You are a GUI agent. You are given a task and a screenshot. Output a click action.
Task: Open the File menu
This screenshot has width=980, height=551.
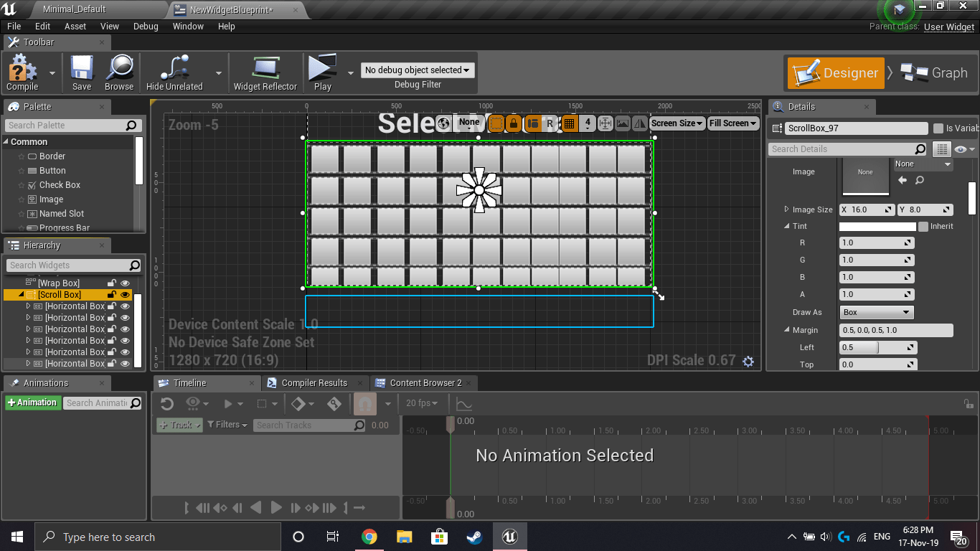[x=14, y=27]
